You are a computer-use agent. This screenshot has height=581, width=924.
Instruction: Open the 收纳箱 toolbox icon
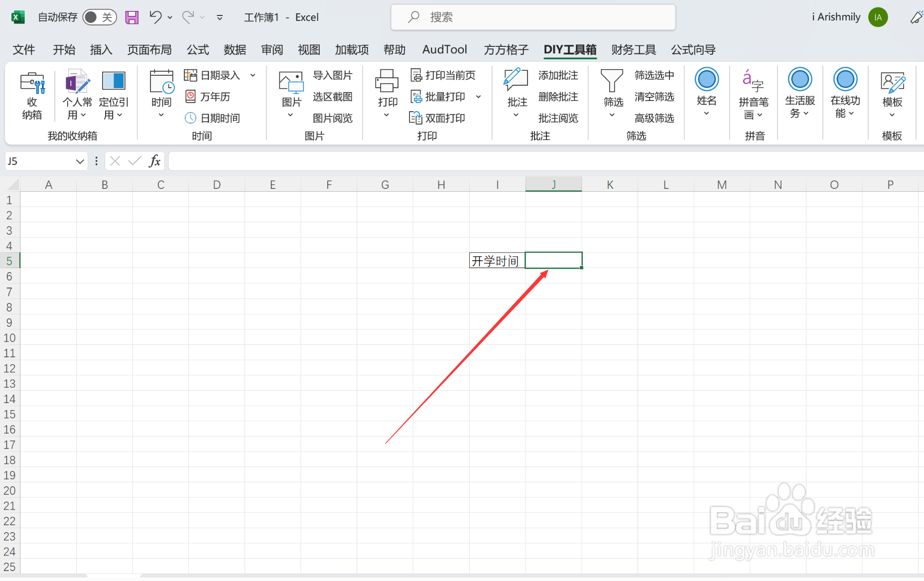point(32,82)
